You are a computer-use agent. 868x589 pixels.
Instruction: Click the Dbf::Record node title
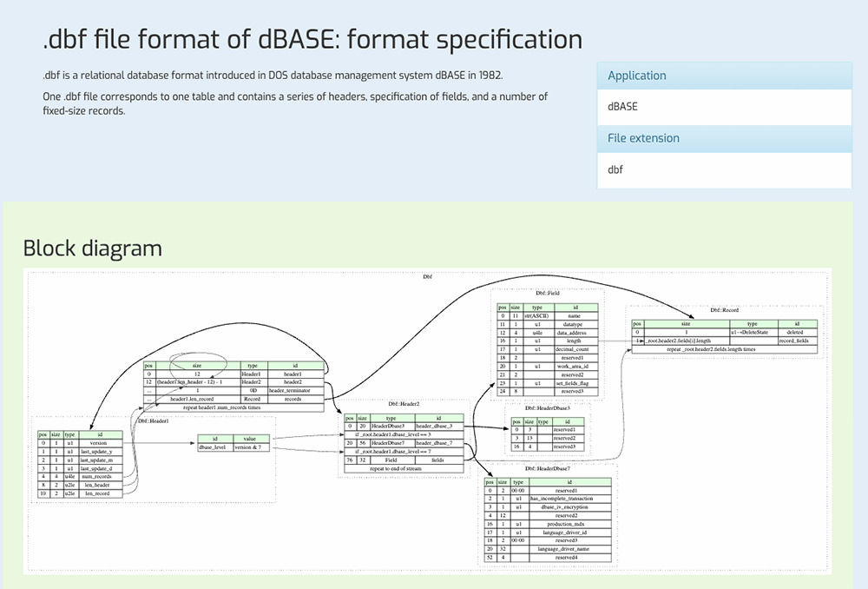click(x=724, y=310)
